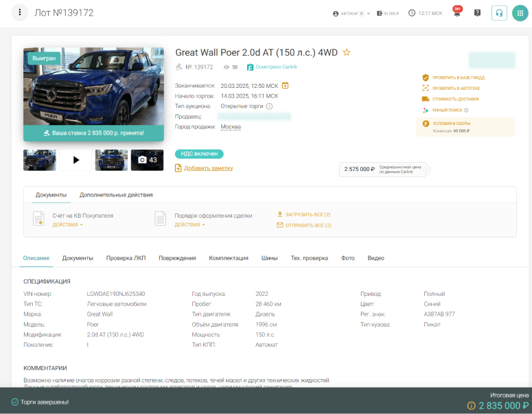Screen dimensions: 532x414
Task: Open the notifications bell with 381 badge
Action: click(456, 13)
